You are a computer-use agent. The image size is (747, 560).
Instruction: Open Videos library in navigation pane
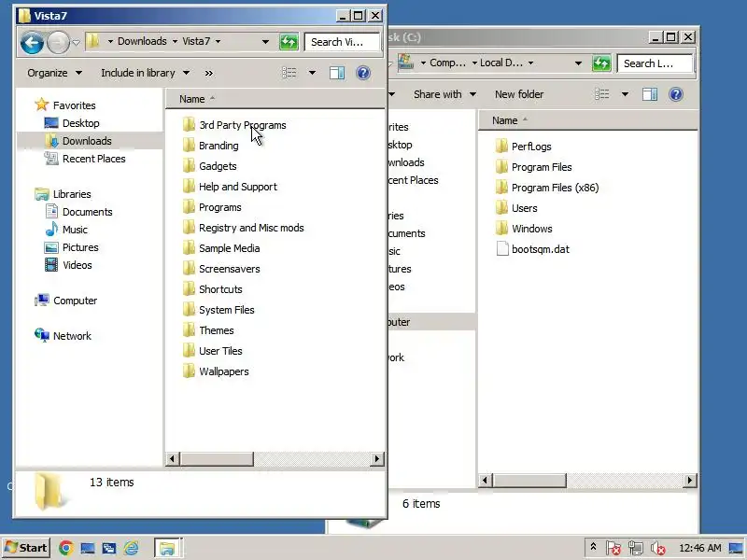68,265
